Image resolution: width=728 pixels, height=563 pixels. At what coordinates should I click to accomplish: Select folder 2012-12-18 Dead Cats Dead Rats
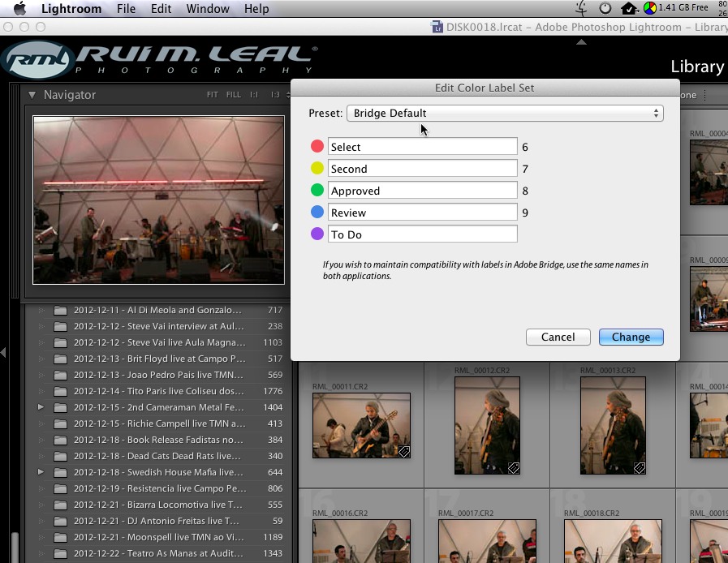(x=158, y=456)
